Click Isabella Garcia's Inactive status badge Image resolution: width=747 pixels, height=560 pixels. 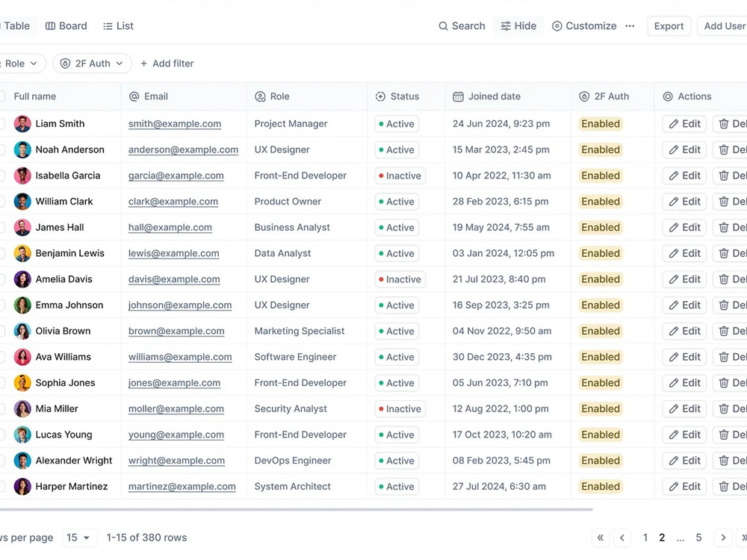point(400,175)
